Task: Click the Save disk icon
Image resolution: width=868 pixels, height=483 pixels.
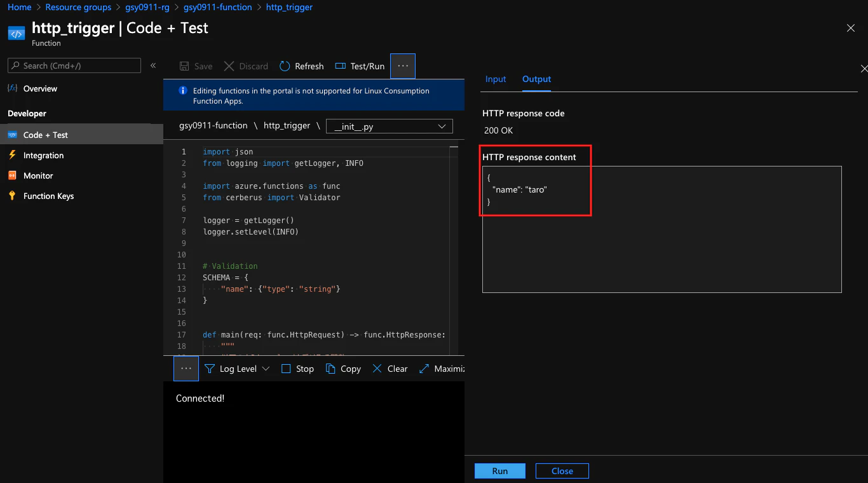Action: point(184,66)
